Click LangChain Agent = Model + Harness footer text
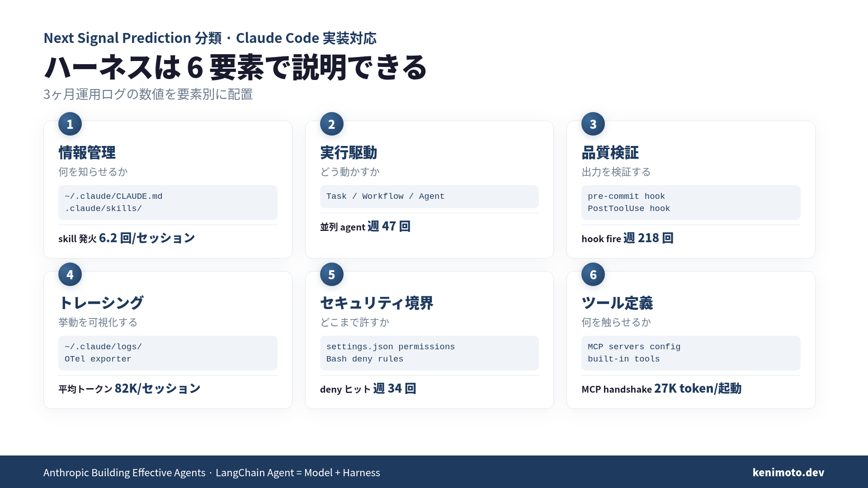Viewport: 868px width, 488px height. click(298, 473)
